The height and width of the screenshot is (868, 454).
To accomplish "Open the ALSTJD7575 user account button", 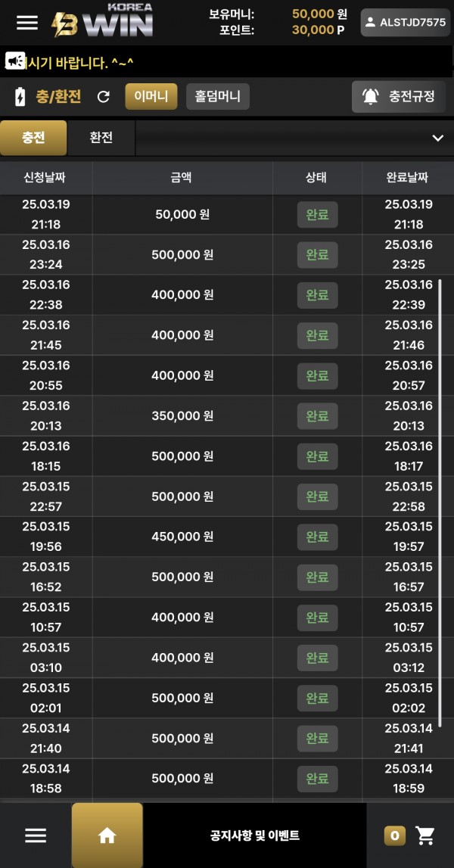I will tap(406, 23).
